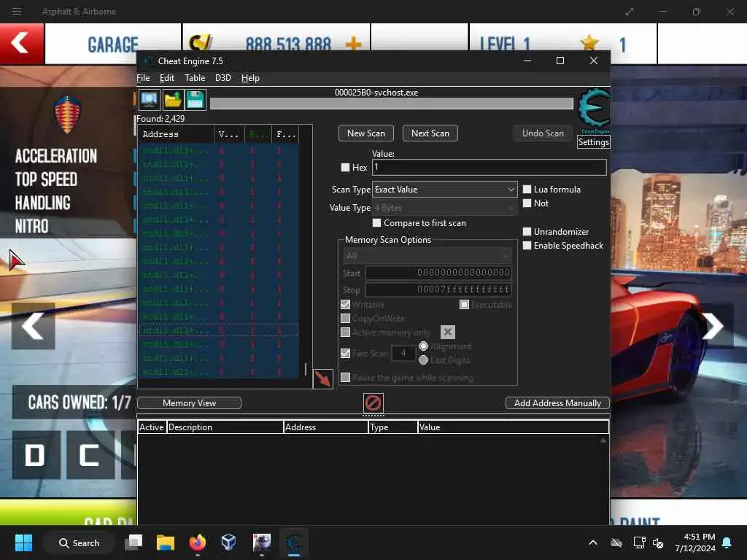Open VirtualBox cube icon on taskbar
This screenshot has width=747, height=560.
point(228,542)
